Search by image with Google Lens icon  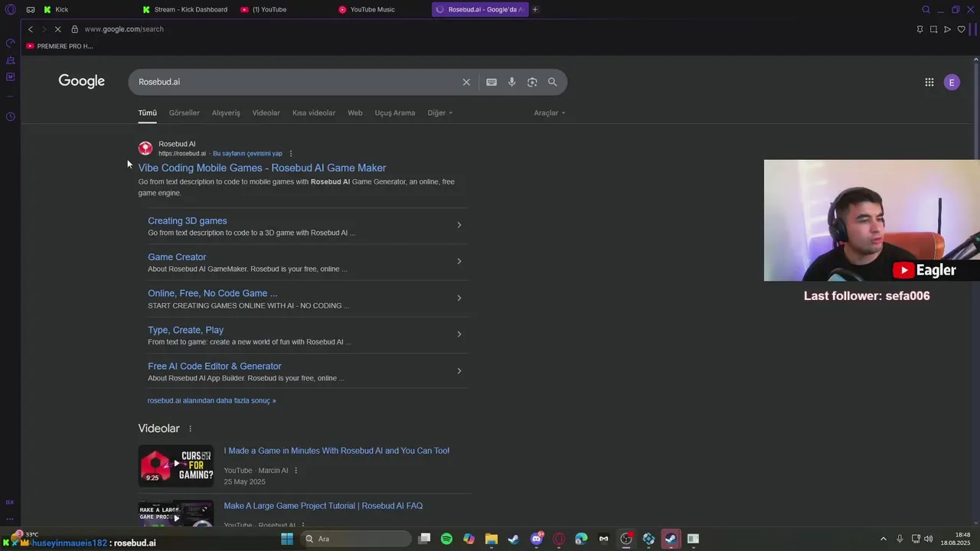coord(532,82)
